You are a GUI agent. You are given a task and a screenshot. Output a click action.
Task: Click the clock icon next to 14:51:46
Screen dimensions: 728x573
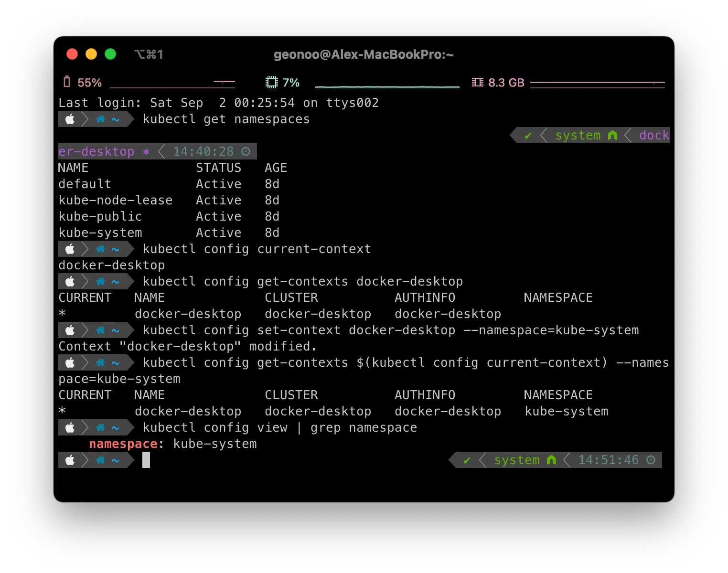651,460
